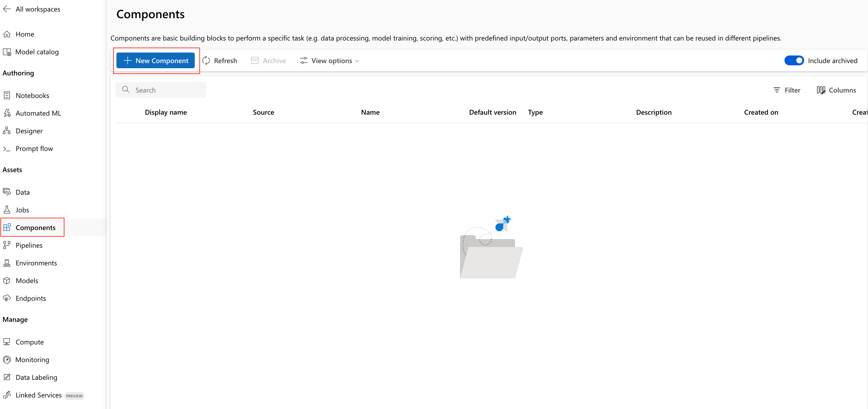Screen dimensions: 868x409
Task: Open the Designer icon
Action: point(7,131)
